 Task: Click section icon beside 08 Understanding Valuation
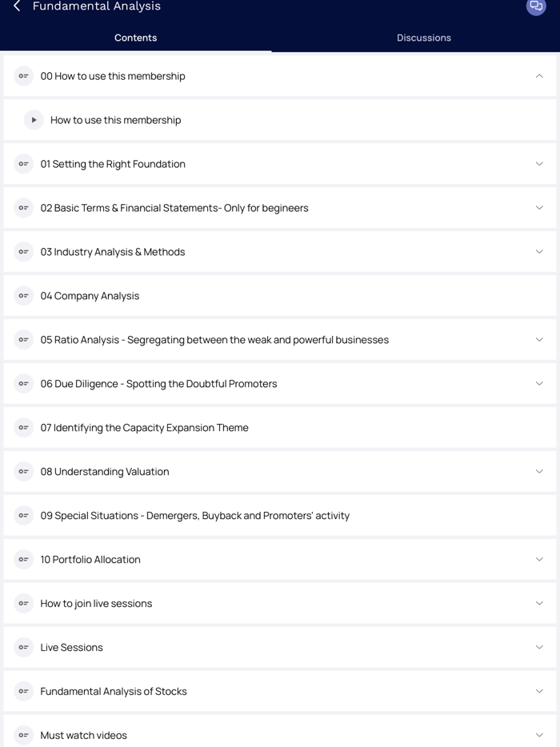(24, 472)
